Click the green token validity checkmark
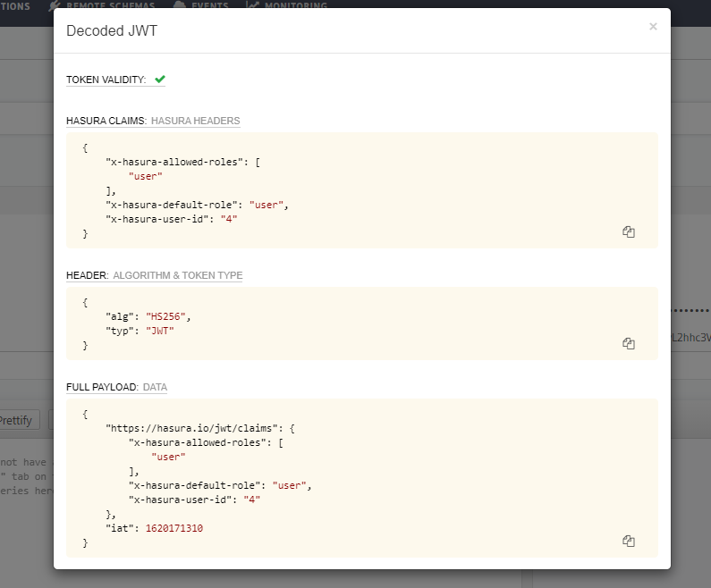This screenshot has height=588, width=711. pyautogui.click(x=160, y=80)
